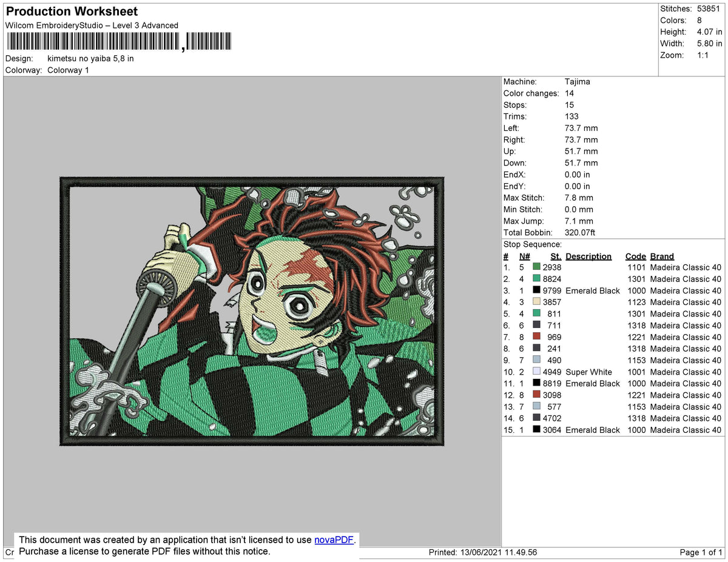Click the Colorway 1 label
This screenshot has width=728, height=562.
click(68, 70)
